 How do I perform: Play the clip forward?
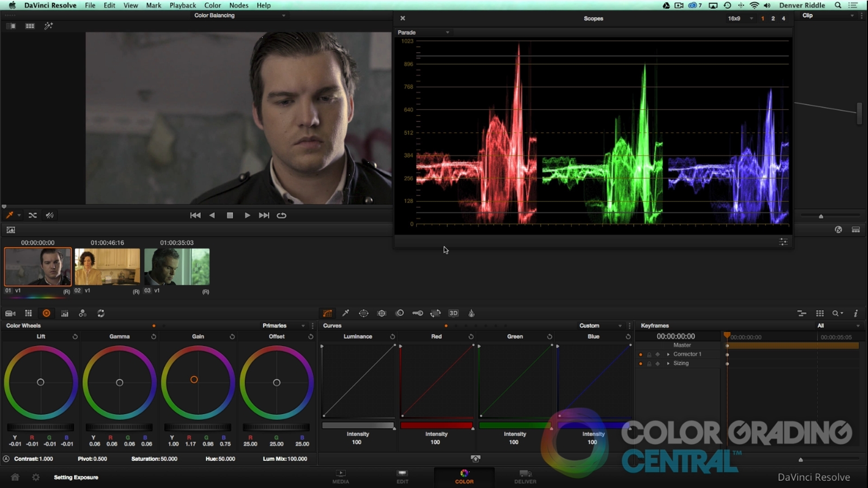click(247, 216)
